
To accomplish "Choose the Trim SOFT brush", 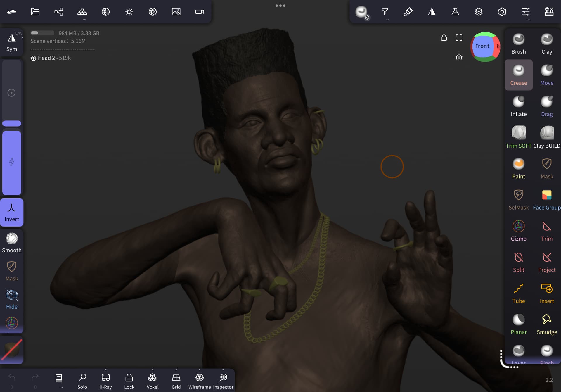I will (x=518, y=137).
